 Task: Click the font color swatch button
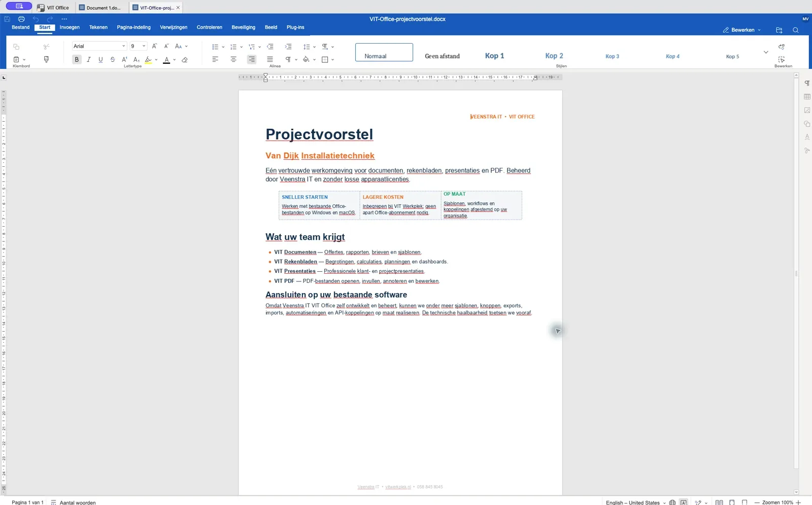pos(166,60)
